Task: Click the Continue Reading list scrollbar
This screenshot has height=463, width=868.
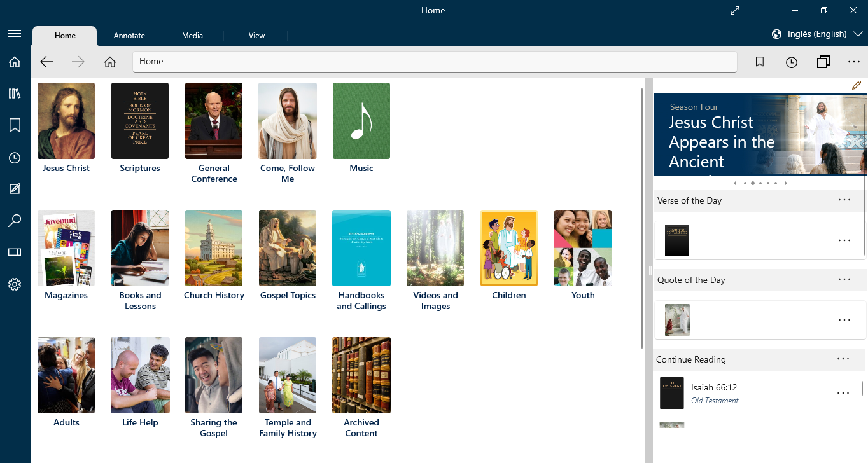Action: pyautogui.click(x=862, y=388)
